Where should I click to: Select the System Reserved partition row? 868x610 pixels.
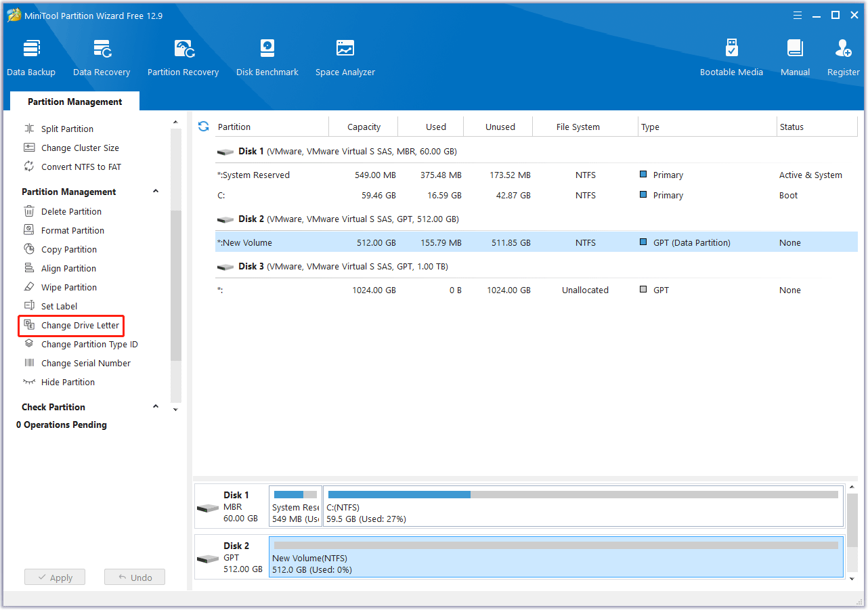536,175
